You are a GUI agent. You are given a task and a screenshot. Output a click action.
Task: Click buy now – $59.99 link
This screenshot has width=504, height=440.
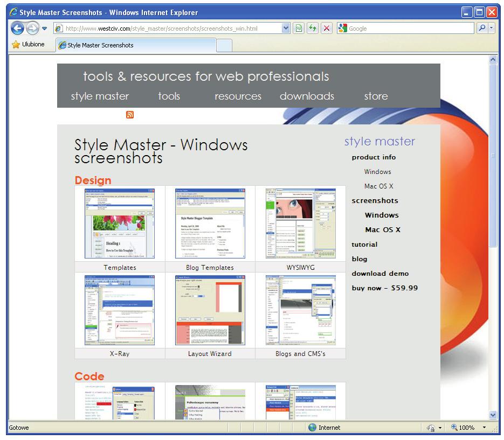[x=384, y=288]
